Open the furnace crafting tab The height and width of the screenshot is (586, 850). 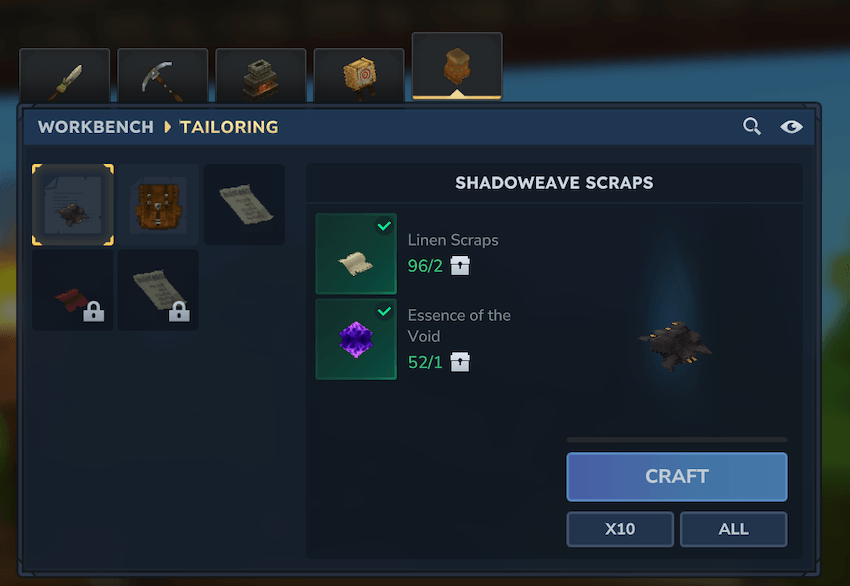pyautogui.click(x=261, y=76)
